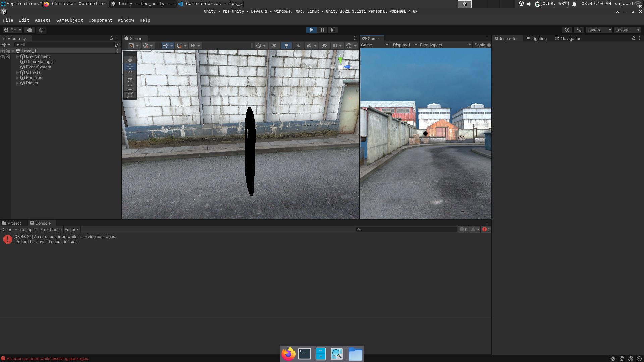Image resolution: width=644 pixels, height=362 pixels.
Task: Open the Window menu
Action: tap(126, 20)
